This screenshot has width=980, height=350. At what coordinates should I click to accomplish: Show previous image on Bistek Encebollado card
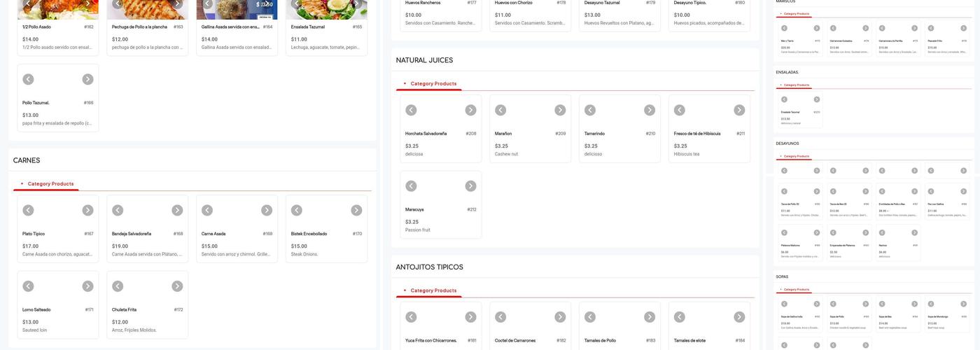coord(297,210)
